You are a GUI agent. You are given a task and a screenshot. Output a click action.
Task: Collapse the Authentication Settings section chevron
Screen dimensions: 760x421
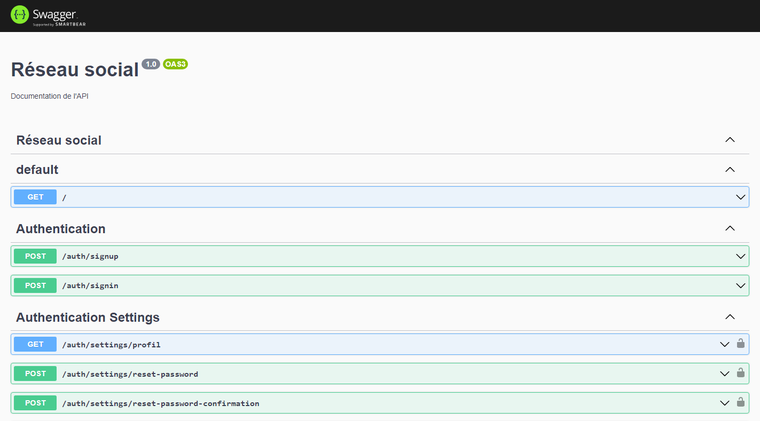click(730, 317)
